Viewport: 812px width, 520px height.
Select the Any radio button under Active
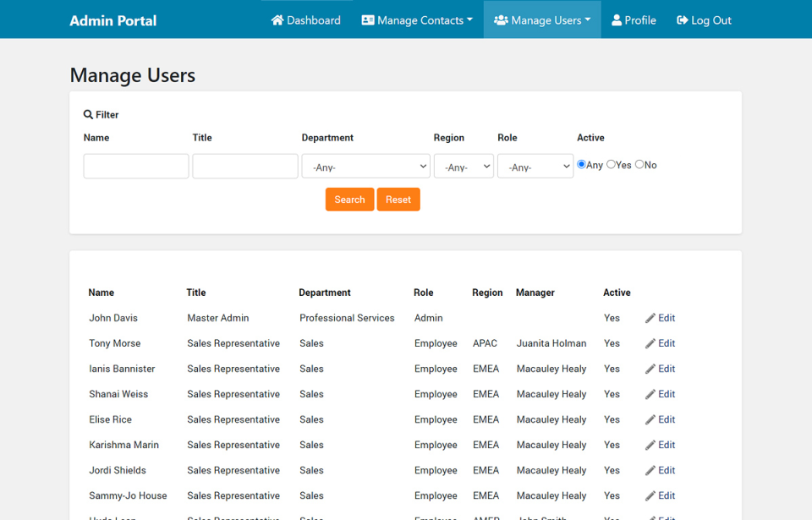tap(582, 165)
